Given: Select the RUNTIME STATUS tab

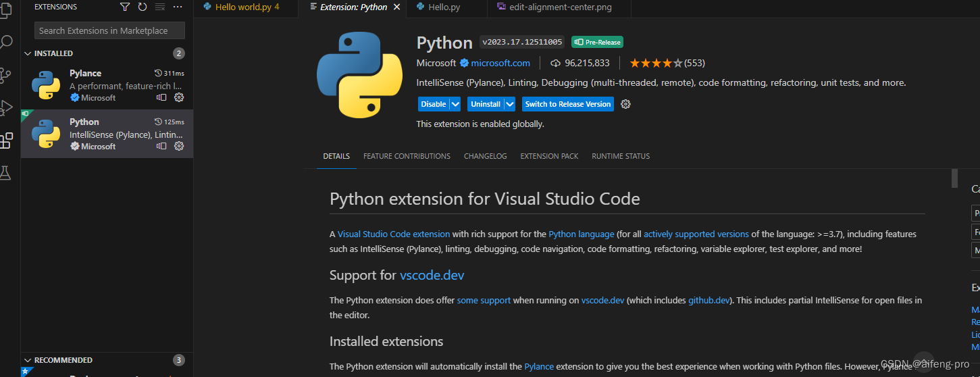Looking at the screenshot, I should pyautogui.click(x=621, y=156).
